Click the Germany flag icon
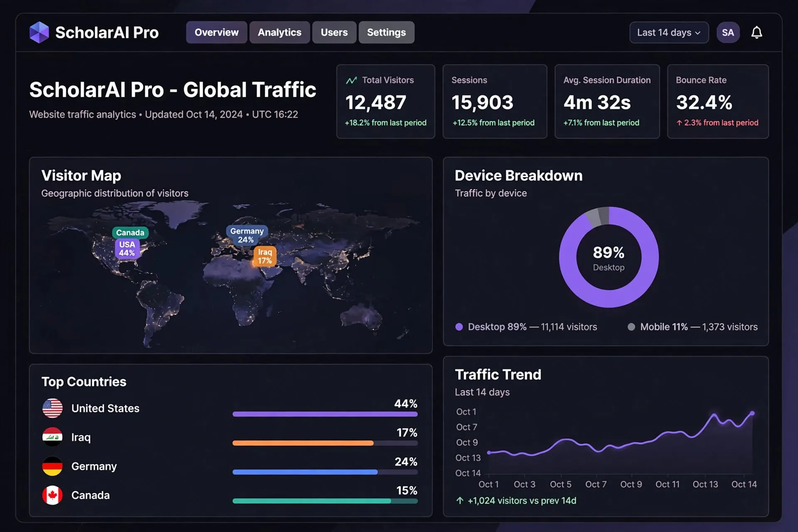The image size is (798, 532). [52, 466]
